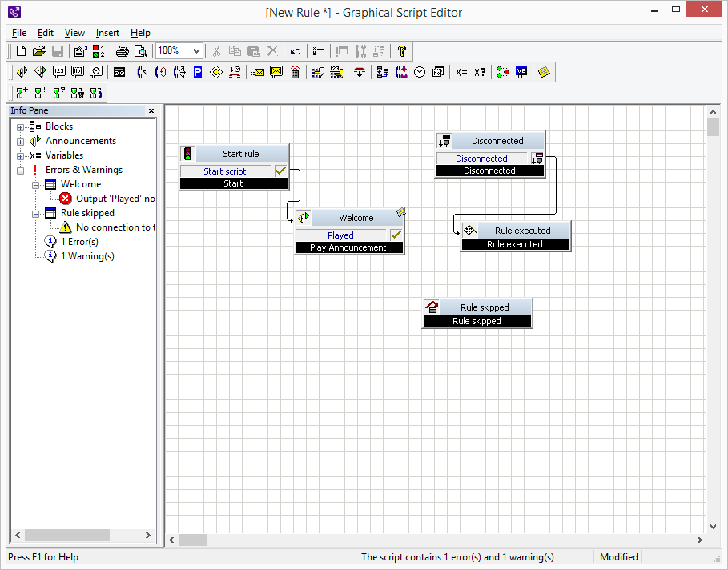Click the checkmark on Start script output

tap(280, 171)
